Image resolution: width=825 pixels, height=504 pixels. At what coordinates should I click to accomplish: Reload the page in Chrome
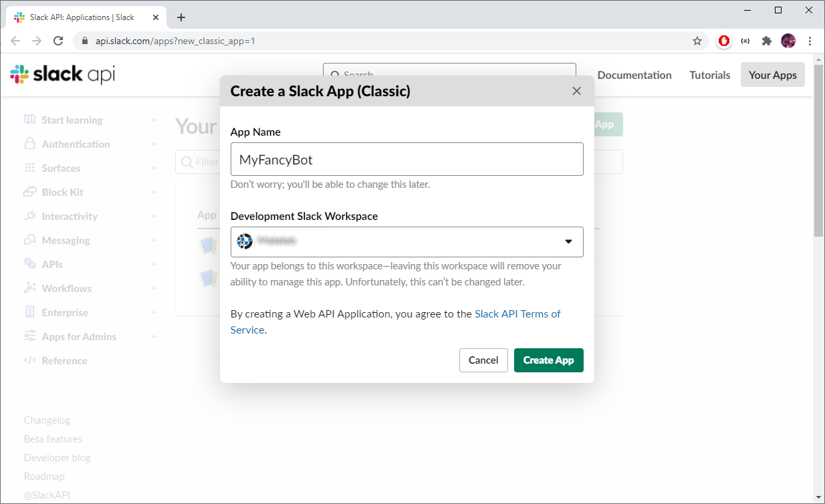click(58, 41)
